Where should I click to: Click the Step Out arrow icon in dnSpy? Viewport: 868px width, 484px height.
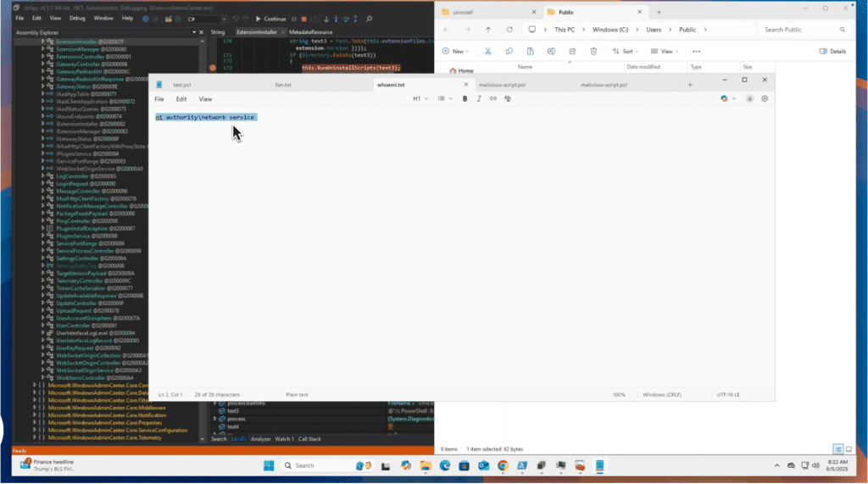point(355,19)
